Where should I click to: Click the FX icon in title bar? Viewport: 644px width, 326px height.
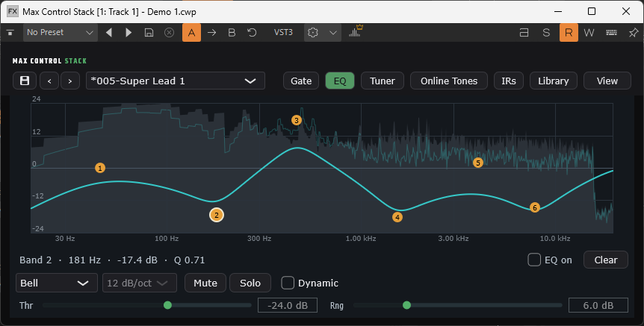click(12, 11)
